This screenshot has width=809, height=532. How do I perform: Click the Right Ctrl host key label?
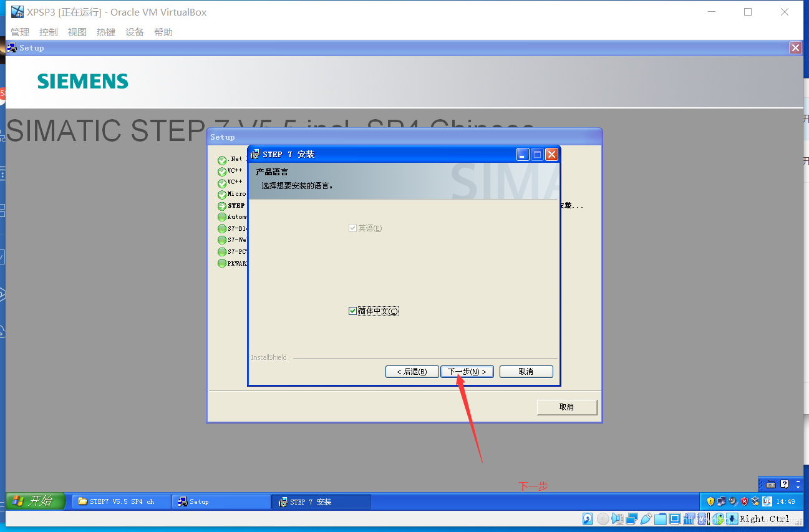[x=765, y=518]
